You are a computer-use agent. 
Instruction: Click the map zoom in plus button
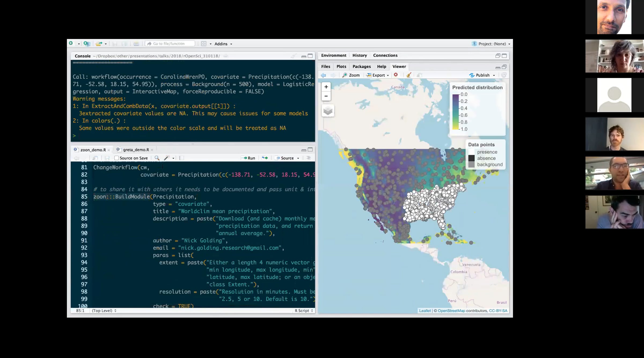[326, 87]
